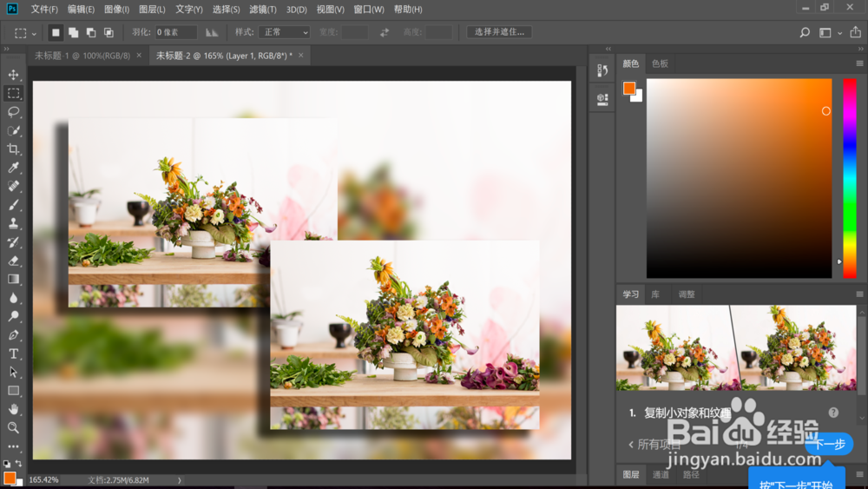Reset default foreground and background colors
The width and height of the screenshot is (868, 489).
click(x=7, y=464)
